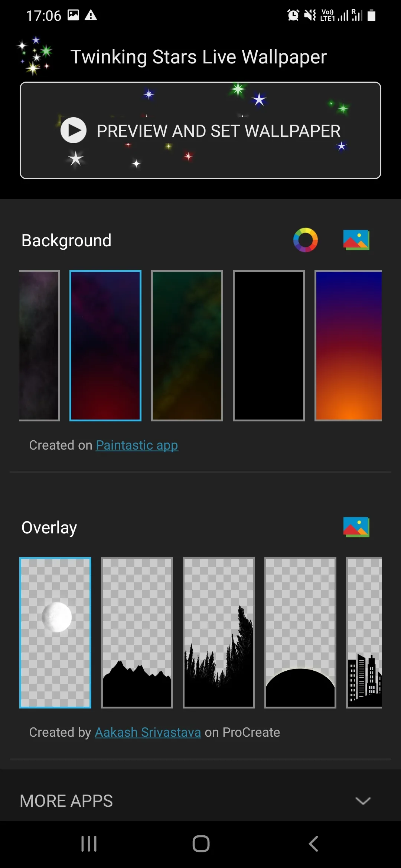Select the green-orange nebula background thumbnail

point(187,346)
